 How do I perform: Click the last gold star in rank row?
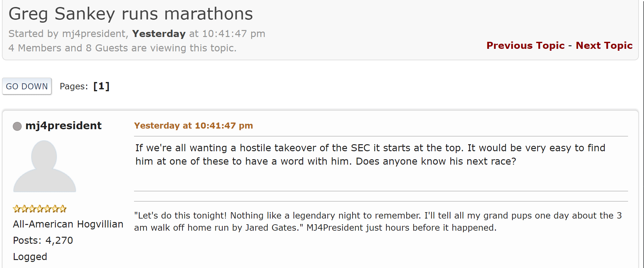coord(63,209)
